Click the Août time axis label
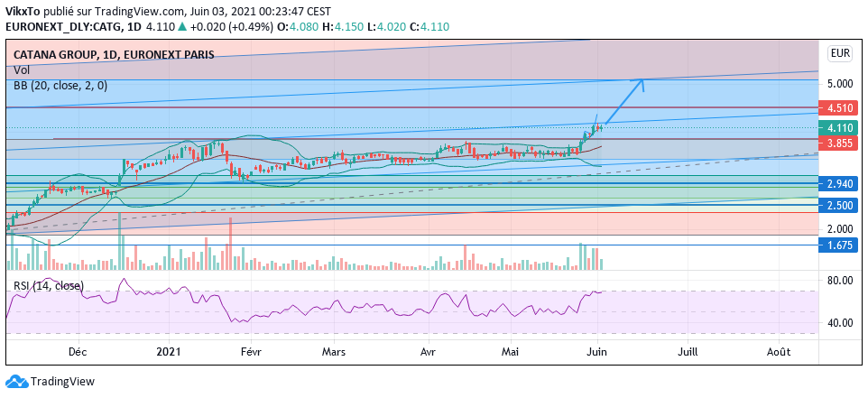The image size is (868, 398). [x=779, y=351]
